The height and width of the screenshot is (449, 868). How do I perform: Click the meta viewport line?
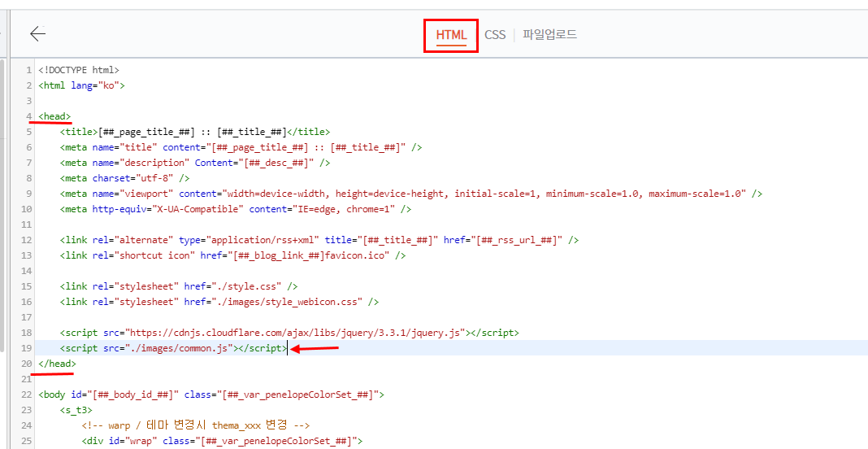coord(411,194)
